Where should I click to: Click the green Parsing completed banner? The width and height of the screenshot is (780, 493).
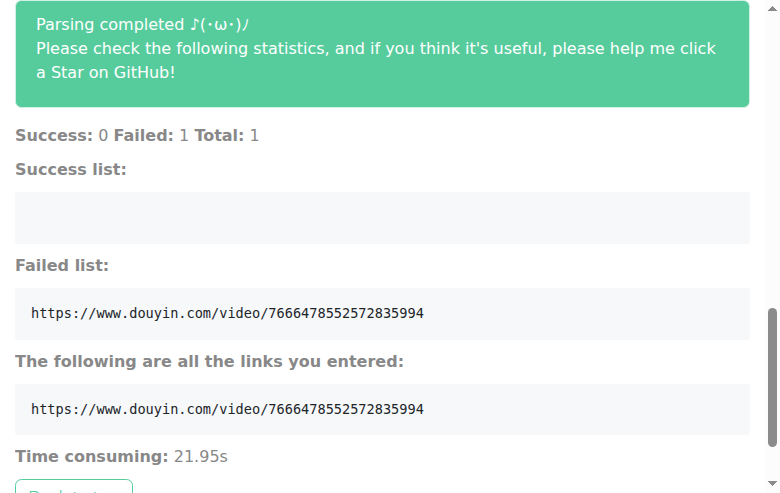tap(382, 54)
